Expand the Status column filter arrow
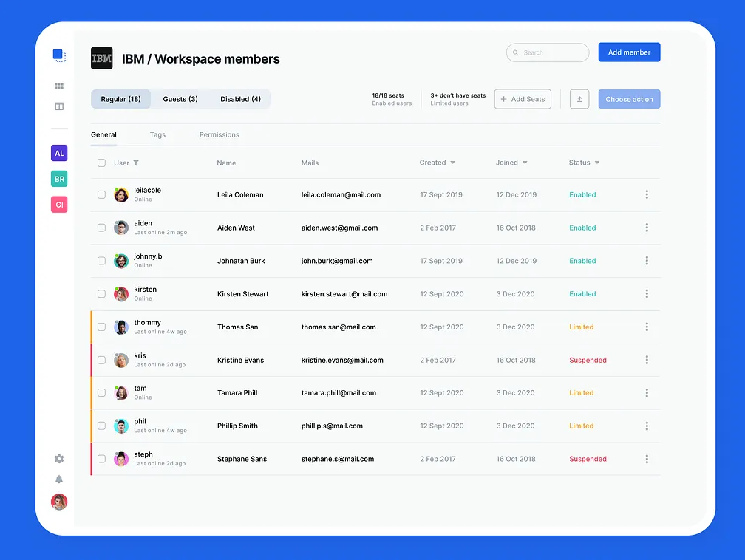The height and width of the screenshot is (560, 745). click(598, 163)
